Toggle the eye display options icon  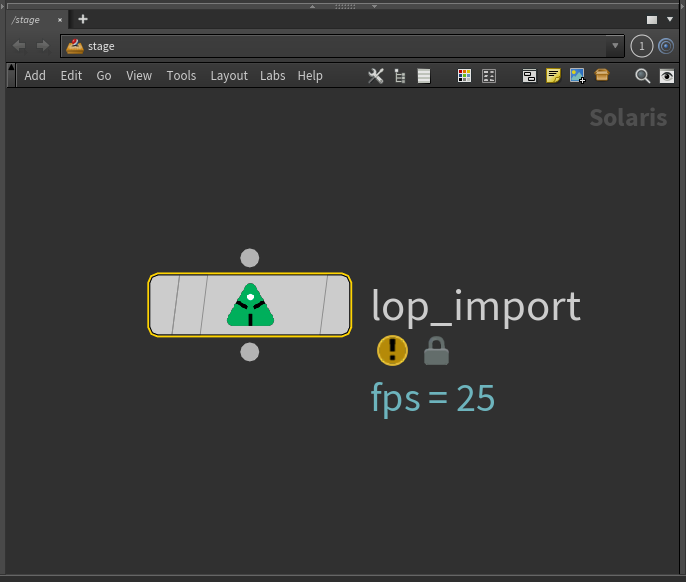click(x=667, y=76)
